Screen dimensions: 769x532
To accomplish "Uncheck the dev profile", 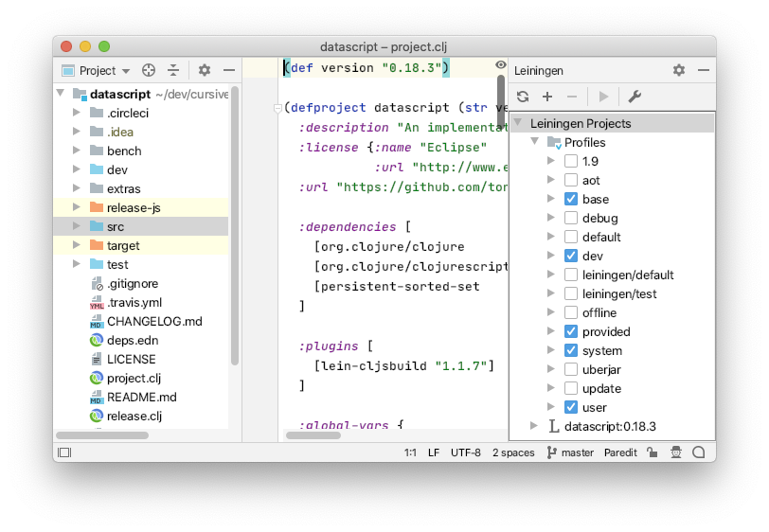I will (571, 256).
